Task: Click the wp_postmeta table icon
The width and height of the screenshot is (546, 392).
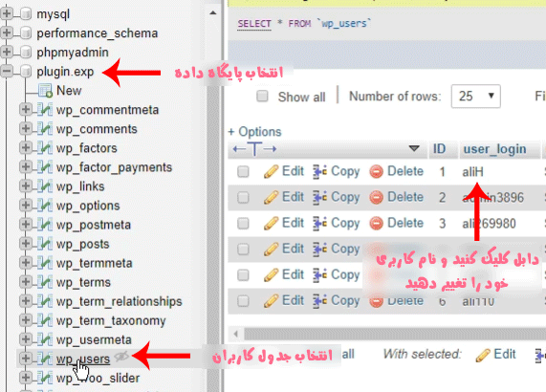Action: point(45,225)
